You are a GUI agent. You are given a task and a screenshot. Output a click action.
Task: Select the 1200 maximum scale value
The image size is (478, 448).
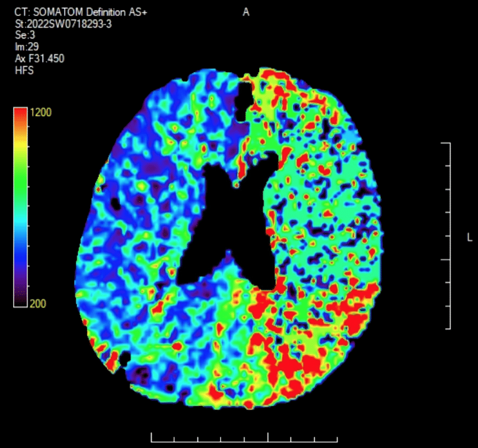click(x=41, y=112)
